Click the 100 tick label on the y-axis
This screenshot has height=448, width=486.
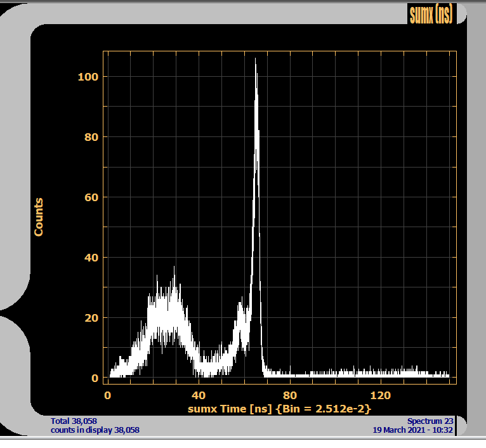tap(89, 77)
